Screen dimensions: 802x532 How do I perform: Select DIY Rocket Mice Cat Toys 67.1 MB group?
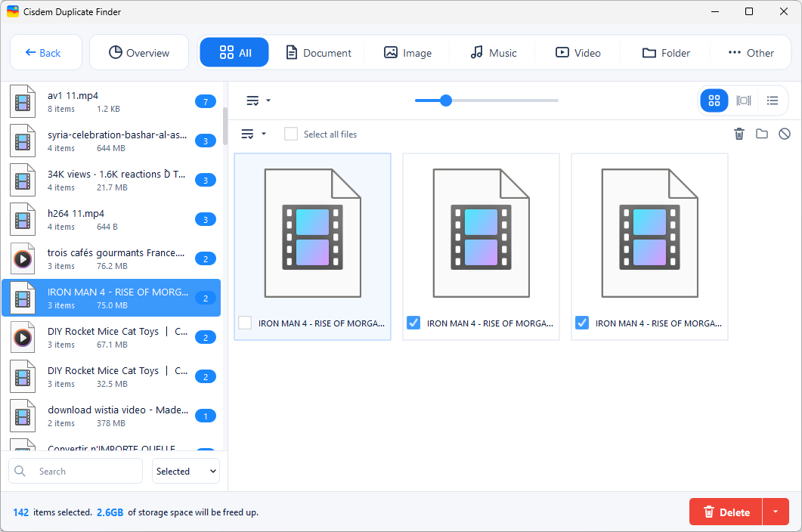pyautogui.click(x=112, y=337)
